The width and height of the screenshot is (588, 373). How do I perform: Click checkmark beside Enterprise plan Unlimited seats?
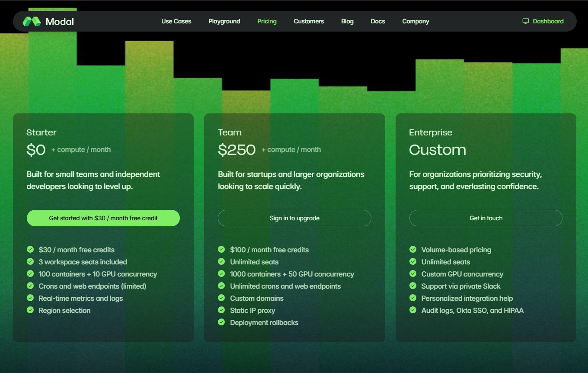point(413,261)
